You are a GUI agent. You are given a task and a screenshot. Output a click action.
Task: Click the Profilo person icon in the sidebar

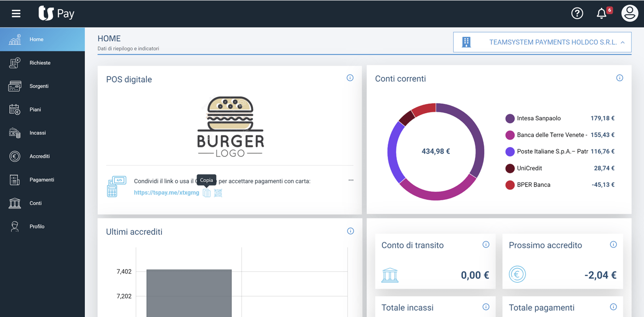click(x=15, y=226)
